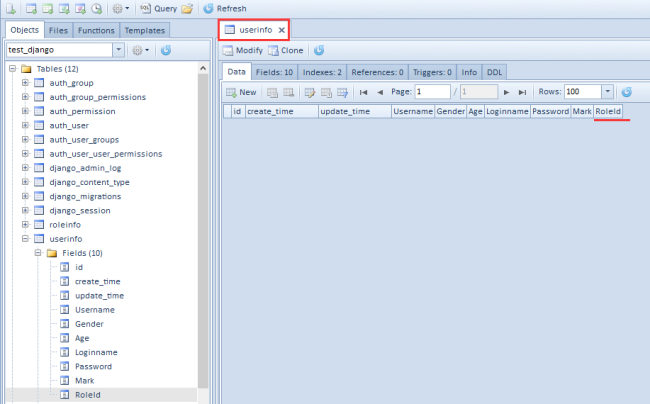Click the main toolbar Refresh button

[x=225, y=8]
